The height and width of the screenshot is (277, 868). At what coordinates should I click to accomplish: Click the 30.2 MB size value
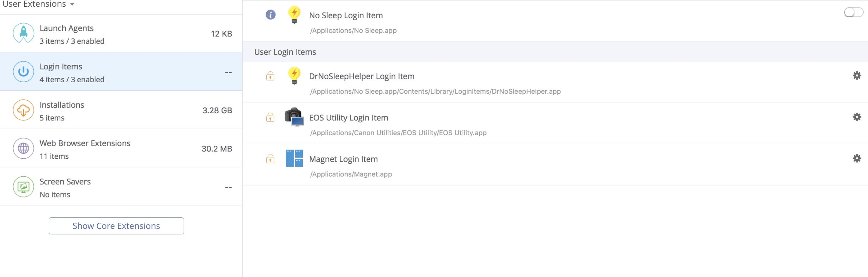click(x=217, y=149)
